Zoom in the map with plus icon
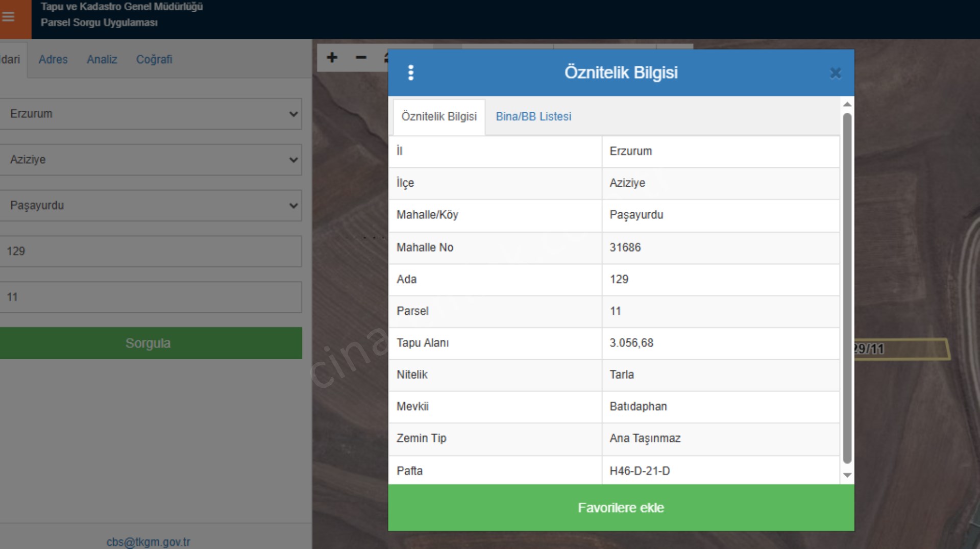This screenshot has width=980, height=549. [332, 58]
